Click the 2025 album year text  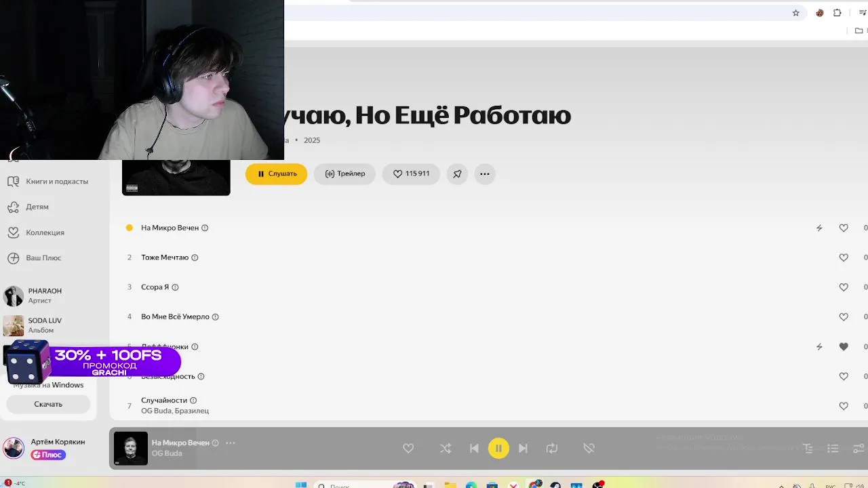[312, 140]
